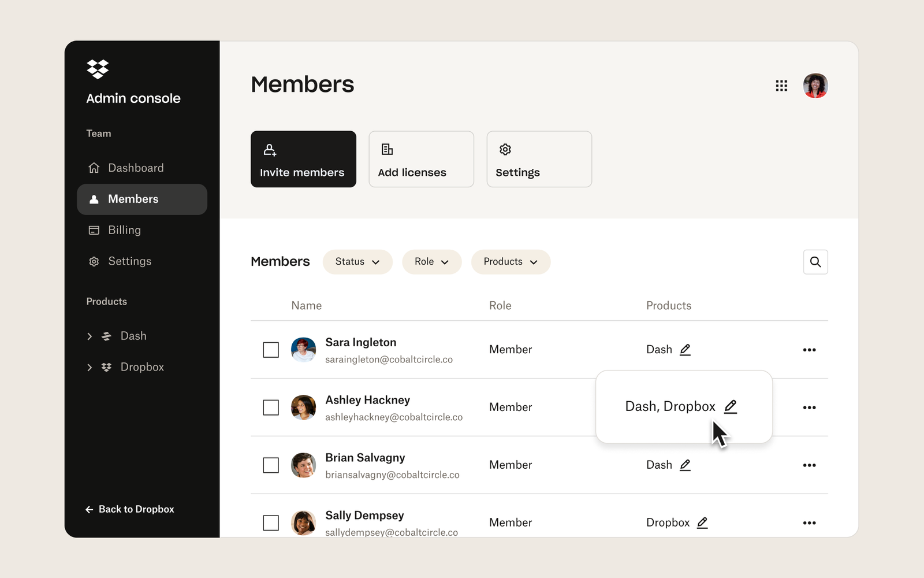Open the Status filter dropdown

(357, 262)
